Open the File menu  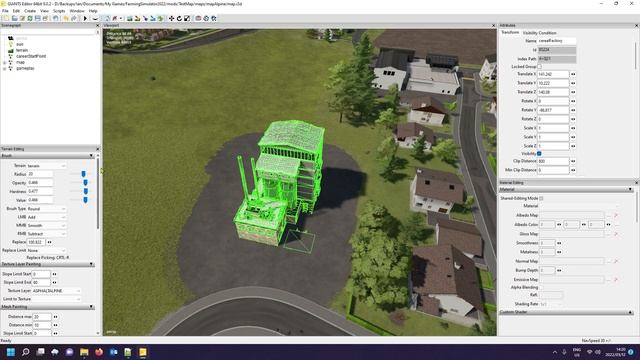pos(5,11)
